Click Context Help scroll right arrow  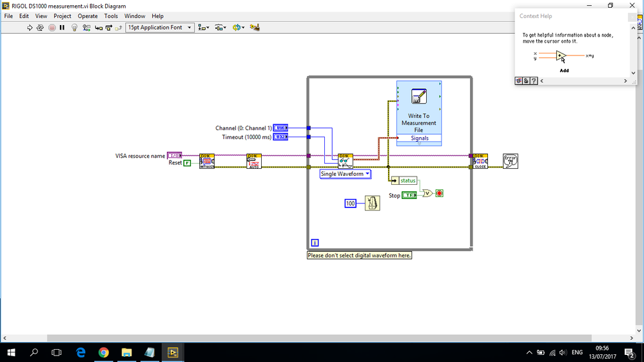[625, 81]
